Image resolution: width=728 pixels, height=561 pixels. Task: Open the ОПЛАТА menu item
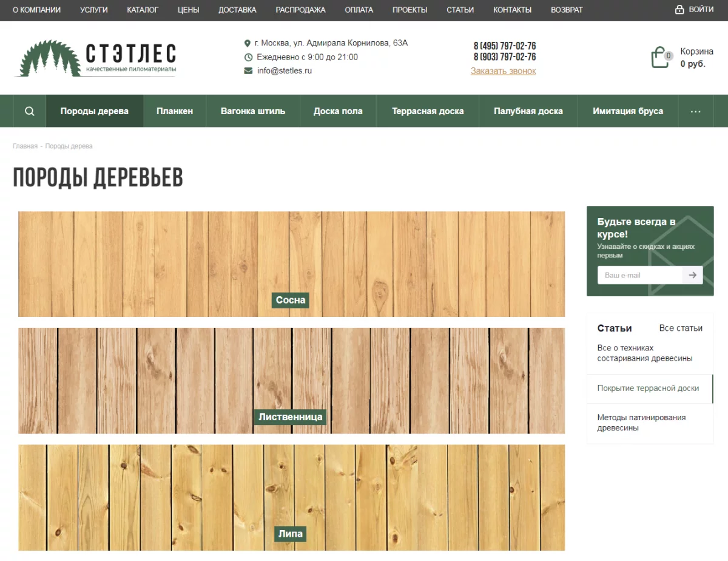click(x=359, y=10)
